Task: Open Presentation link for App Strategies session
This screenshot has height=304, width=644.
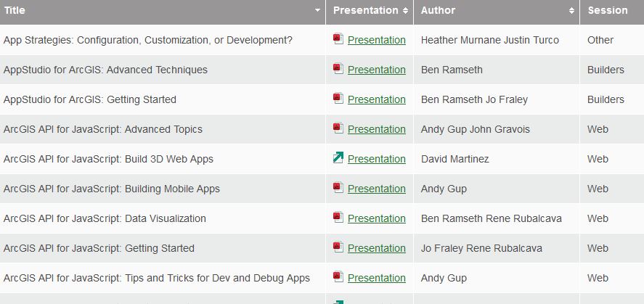Action: coord(376,40)
